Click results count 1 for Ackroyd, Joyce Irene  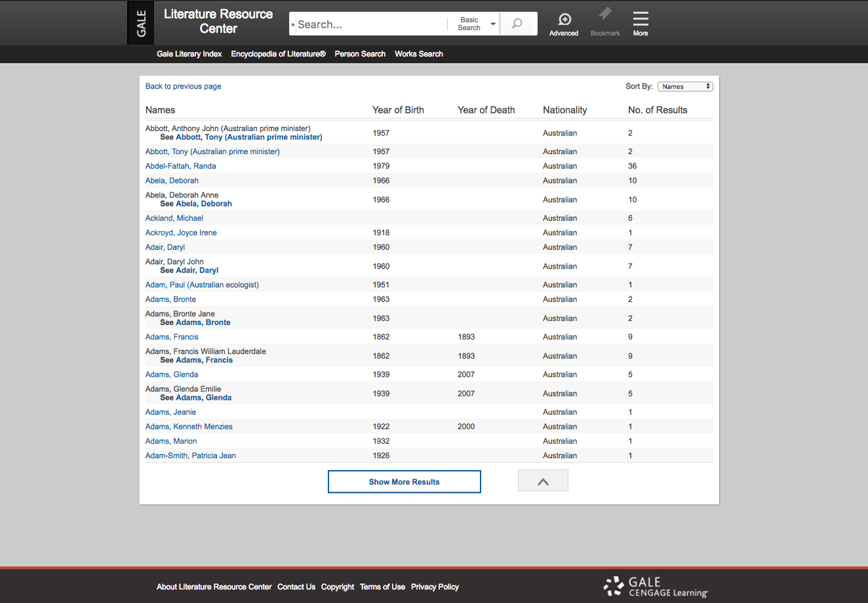click(631, 233)
